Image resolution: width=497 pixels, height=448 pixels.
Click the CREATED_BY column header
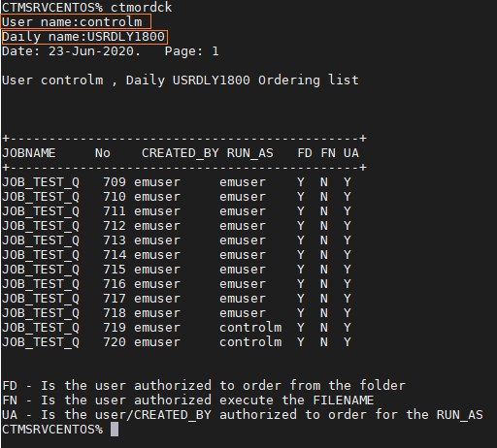tap(181, 153)
